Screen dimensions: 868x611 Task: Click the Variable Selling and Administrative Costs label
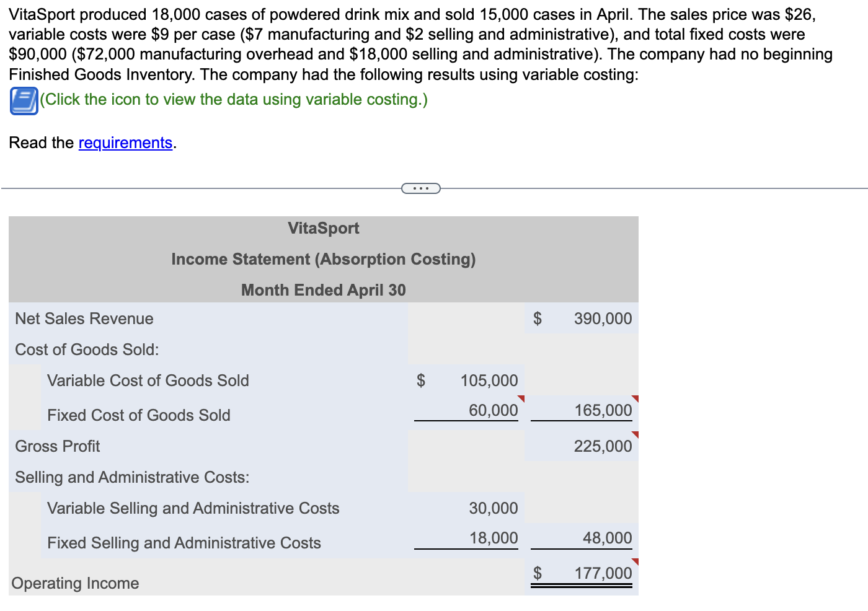coord(193,508)
